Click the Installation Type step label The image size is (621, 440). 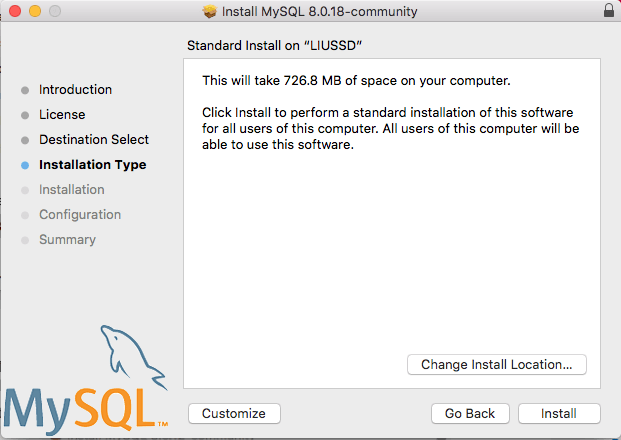coord(92,165)
